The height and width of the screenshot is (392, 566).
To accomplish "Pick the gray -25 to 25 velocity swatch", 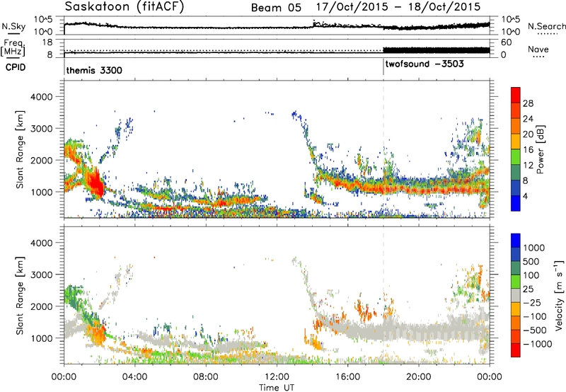I will pos(516,295).
